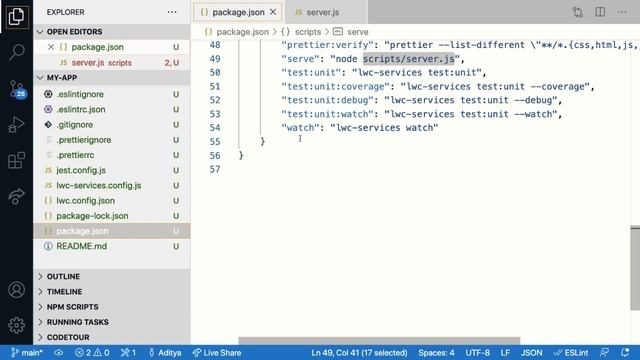Viewport: 640px width, 360px height.
Task: Open .eslintignore file
Action: coord(112,94)
